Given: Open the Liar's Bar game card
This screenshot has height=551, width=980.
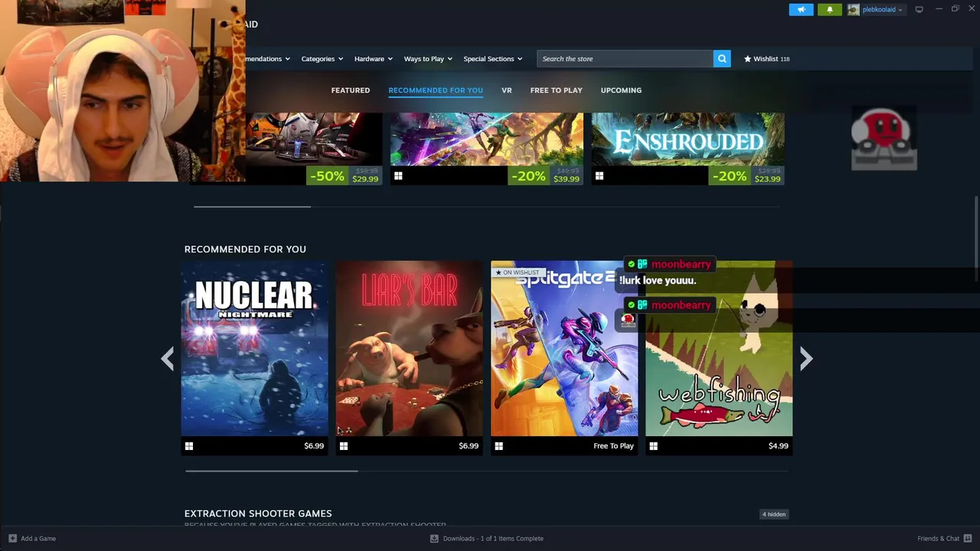Looking at the screenshot, I should click(410, 357).
